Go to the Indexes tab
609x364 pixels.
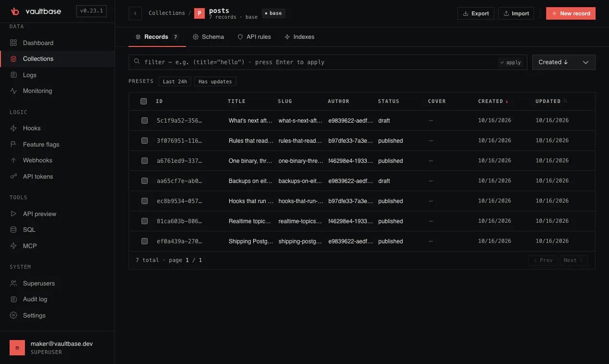[299, 37]
